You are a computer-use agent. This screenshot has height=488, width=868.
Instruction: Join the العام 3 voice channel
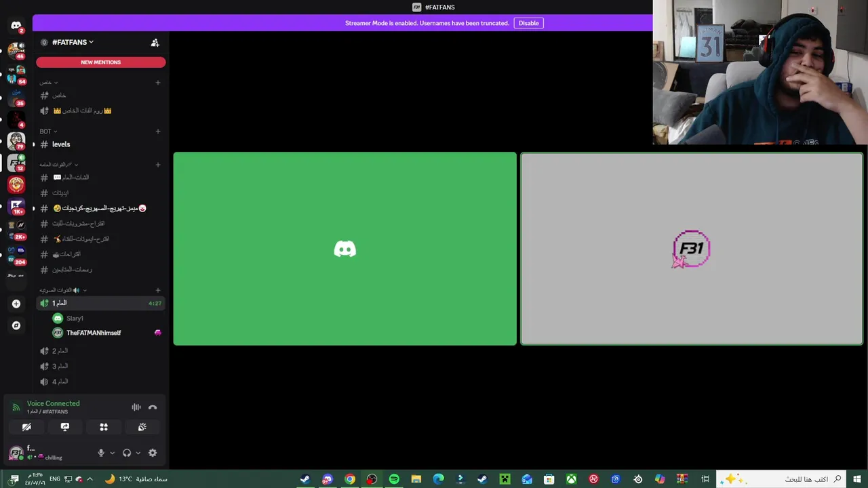(x=100, y=366)
